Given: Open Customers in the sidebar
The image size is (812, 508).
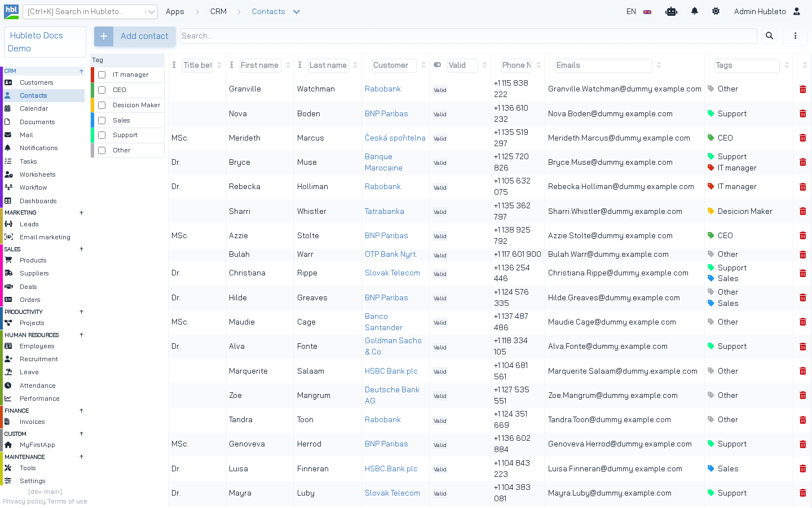Looking at the screenshot, I should point(44,82).
